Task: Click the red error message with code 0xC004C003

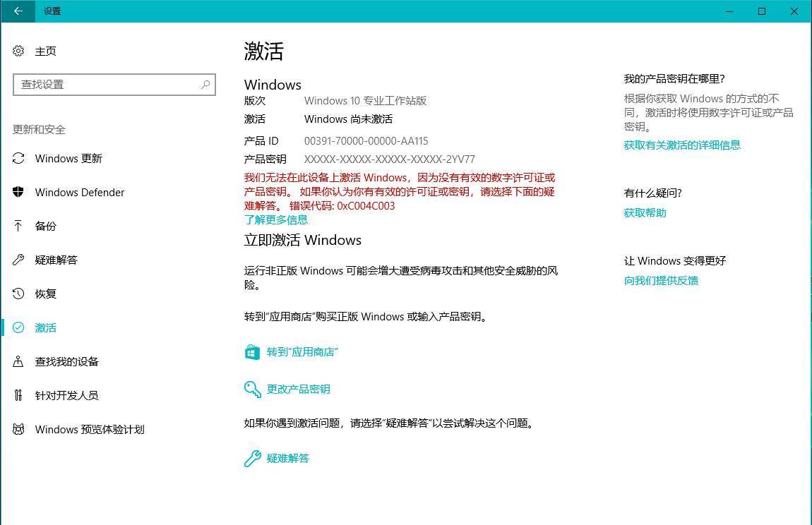Action: pos(399,191)
